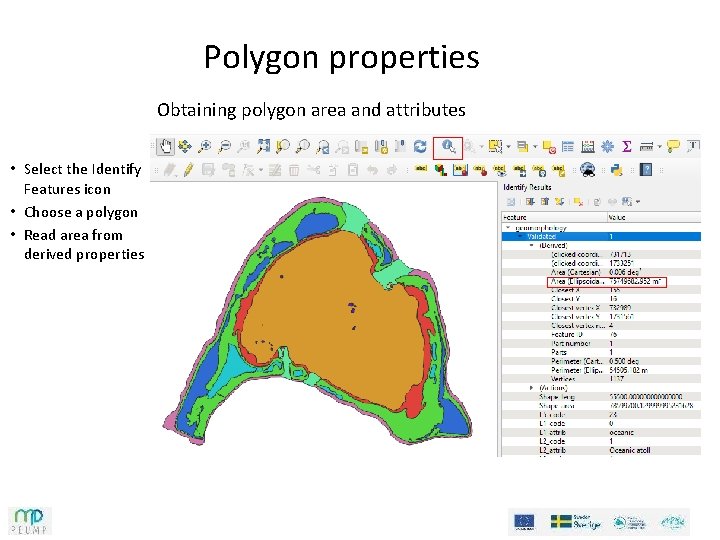Select the Zoom In magnifier tool
The width and height of the screenshot is (720, 540).
pyautogui.click(x=205, y=147)
